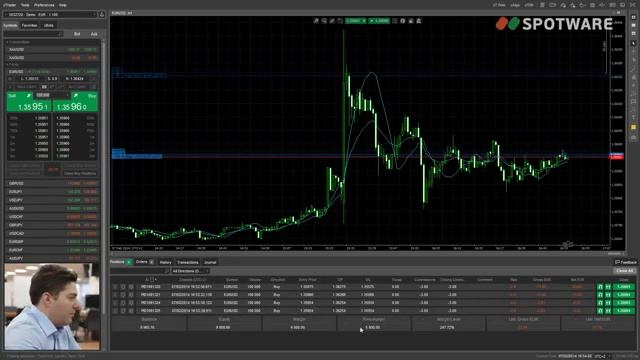
Task: Collapse the expanded EURUSD symbol row
Action: pos(52,71)
